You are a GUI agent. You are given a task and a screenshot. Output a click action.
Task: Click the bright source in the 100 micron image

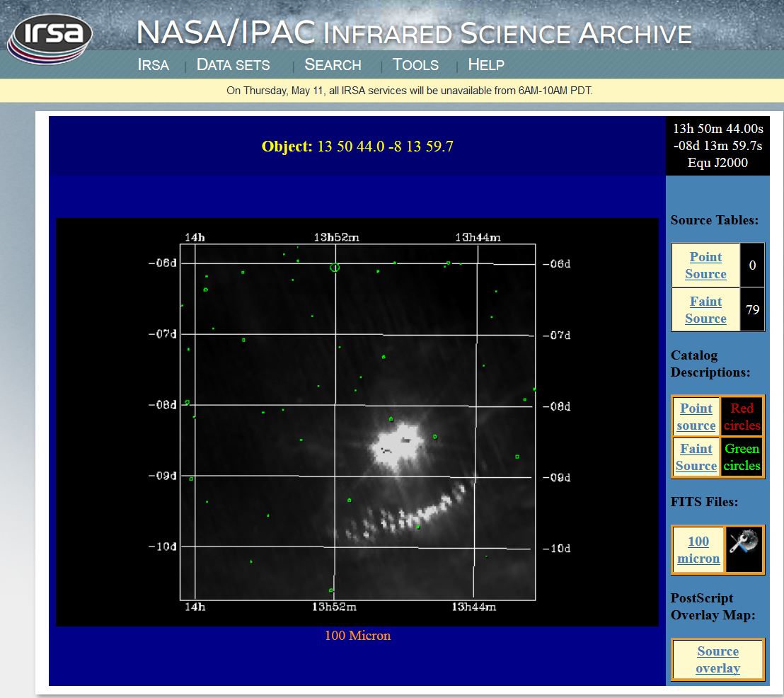tap(398, 445)
